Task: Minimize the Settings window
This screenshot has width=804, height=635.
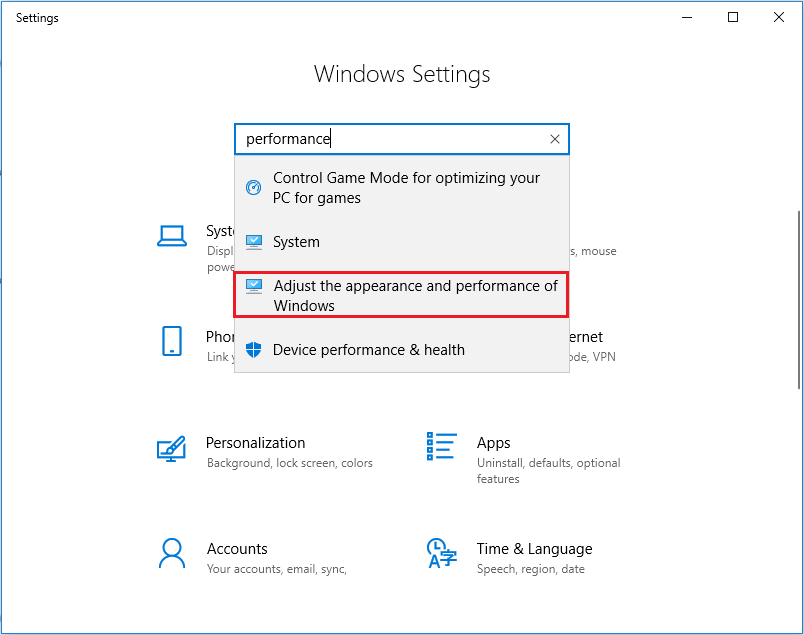Action: coord(687,17)
